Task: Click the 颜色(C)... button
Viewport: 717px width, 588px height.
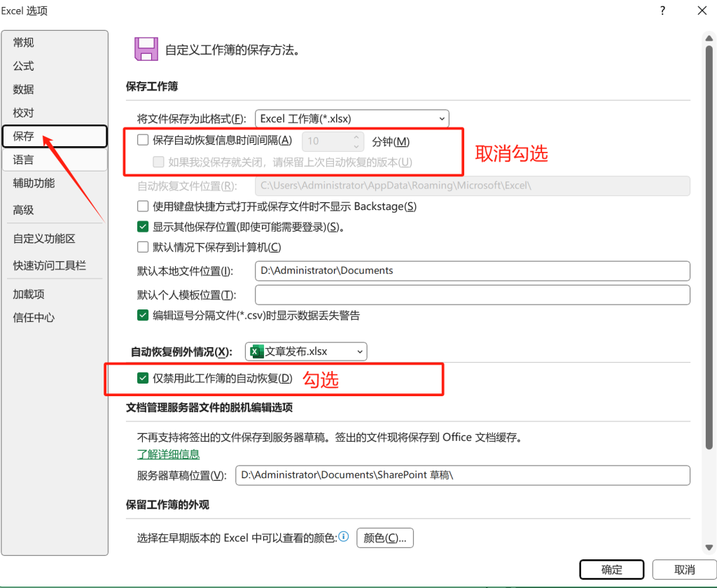Action: (385, 538)
